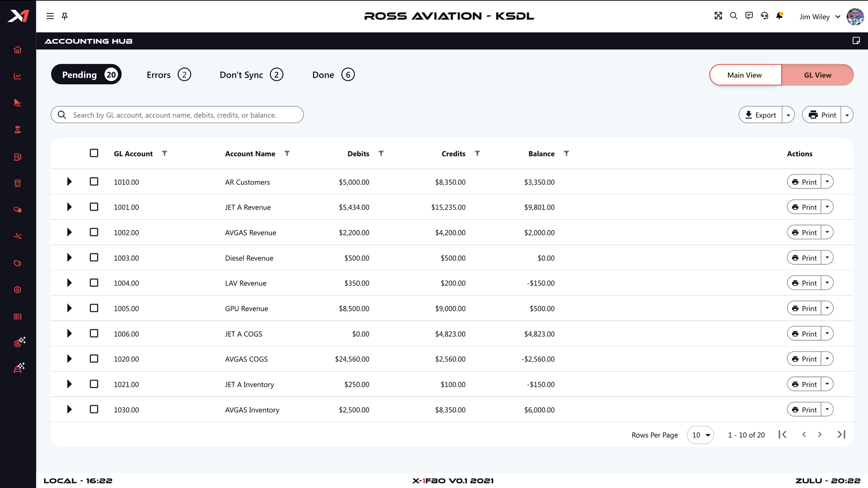868x488 pixels.
Task: Expand the 1021.00 JET A Inventory row
Action: pos(69,384)
